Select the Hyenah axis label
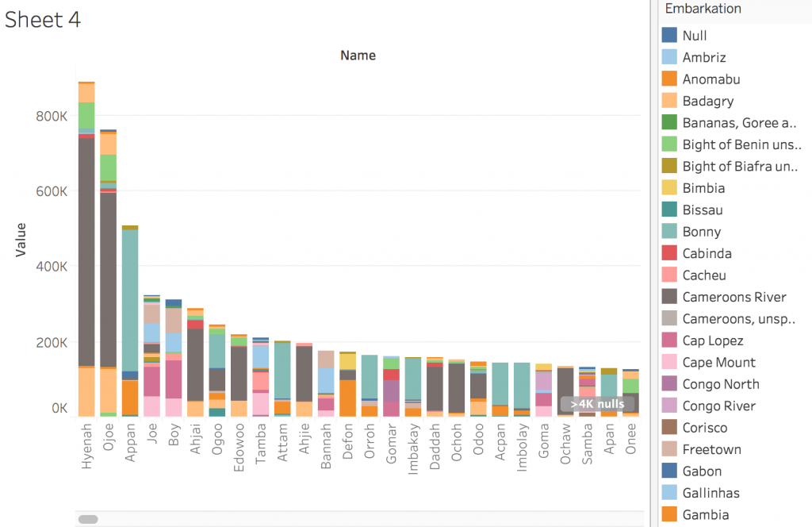This screenshot has height=527, width=812. pyautogui.click(x=86, y=447)
